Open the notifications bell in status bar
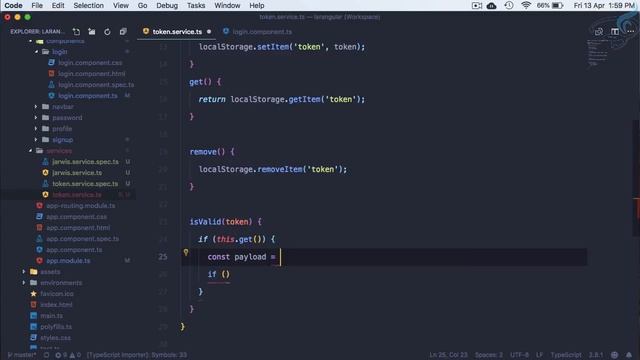Image resolution: width=640 pixels, height=360 pixels. (x=629, y=355)
